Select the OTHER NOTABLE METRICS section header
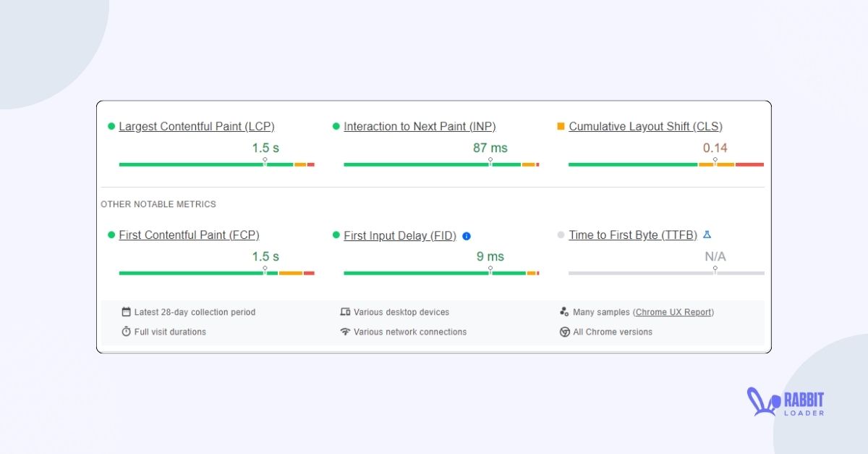The height and width of the screenshot is (454, 868). tap(158, 204)
